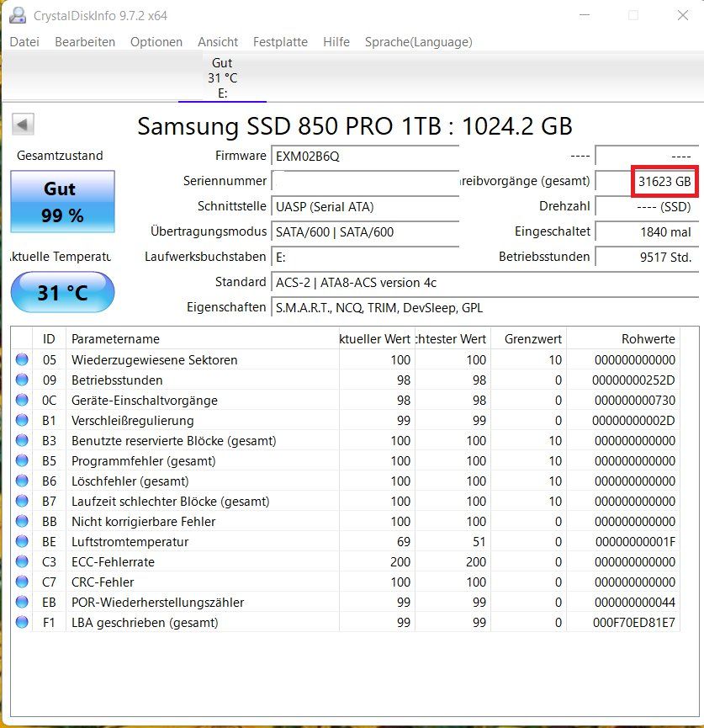
Task: Click the Übertragungsmodus field SATA/600 | SATA/600
Action: click(x=365, y=231)
